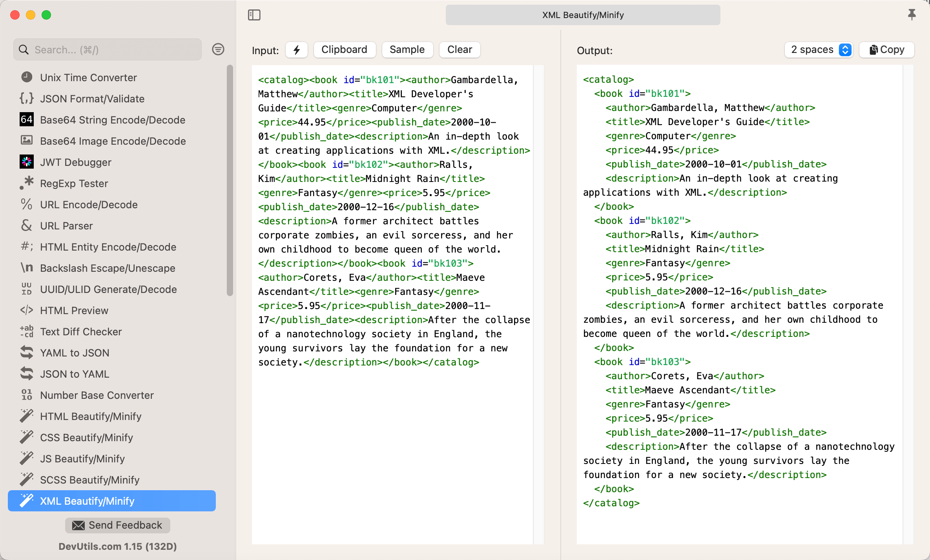Toggle the pin-window icon in top right

tap(912, 15)
